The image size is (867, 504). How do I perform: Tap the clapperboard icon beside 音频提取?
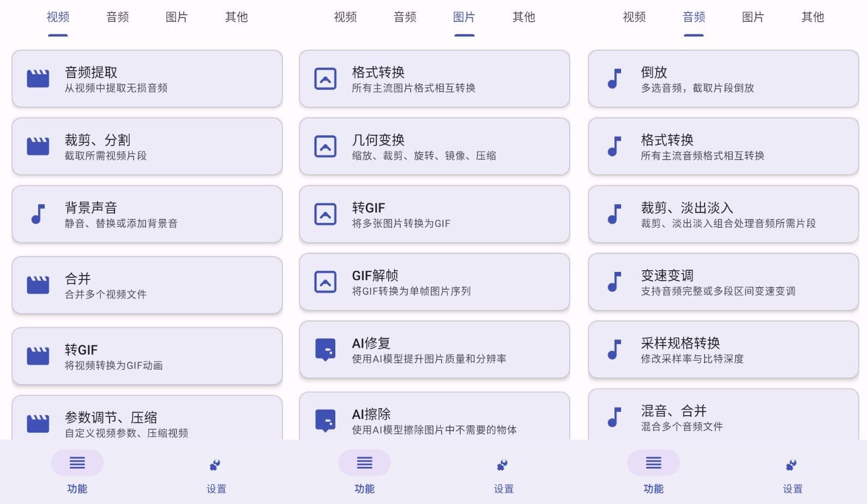[38, 78]
